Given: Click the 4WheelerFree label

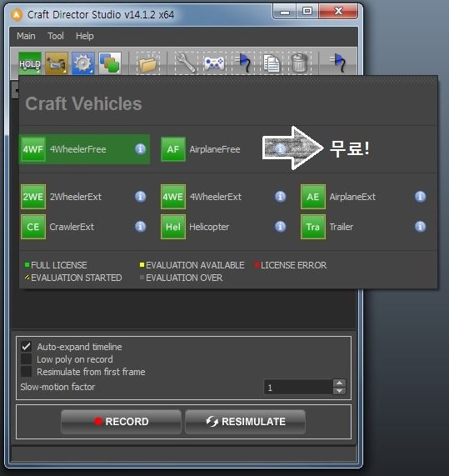Looking at the screenshot, I should tap(78, 149).
